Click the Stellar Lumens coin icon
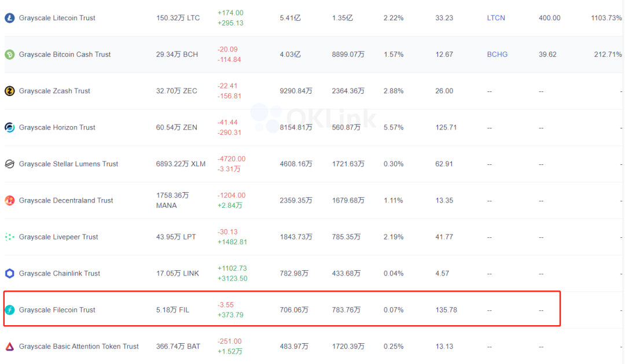This screenshot has height=364, width=625. [x=10, y=164]
